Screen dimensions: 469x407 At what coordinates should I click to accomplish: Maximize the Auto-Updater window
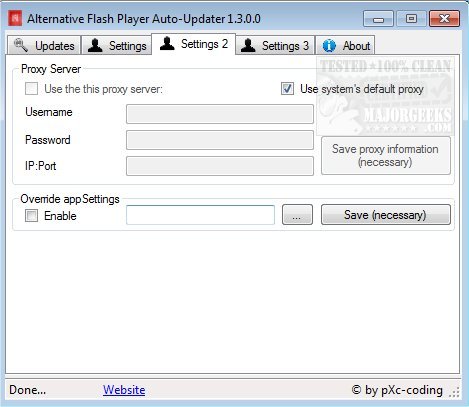pos(411,19)
